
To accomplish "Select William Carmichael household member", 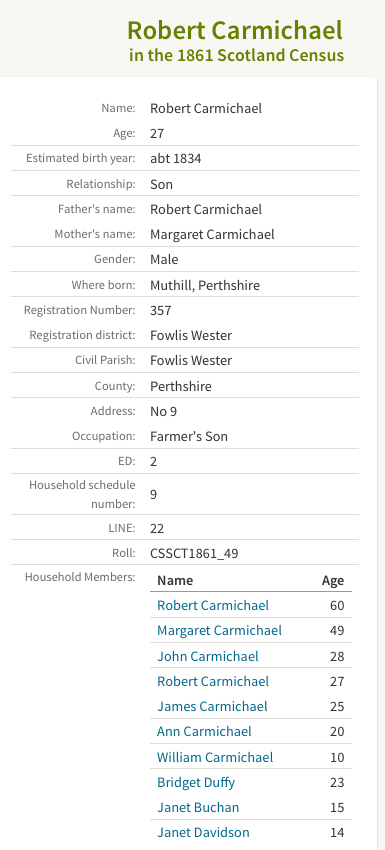I will [x=215, y=757].
